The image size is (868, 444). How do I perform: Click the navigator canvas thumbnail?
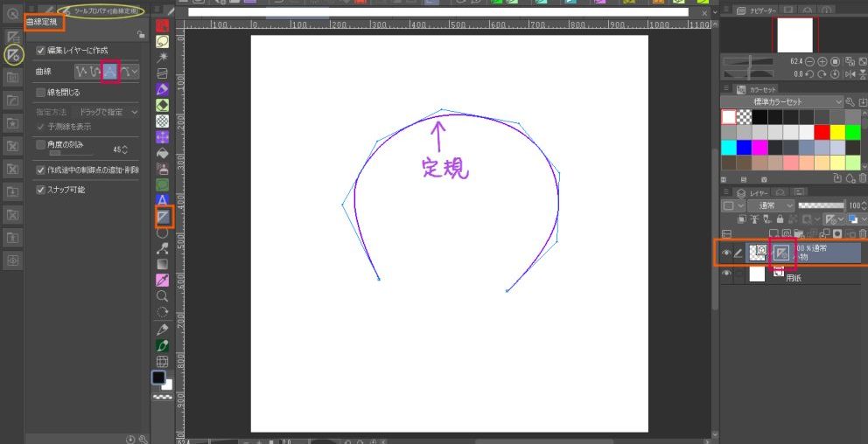coord(795,35)
